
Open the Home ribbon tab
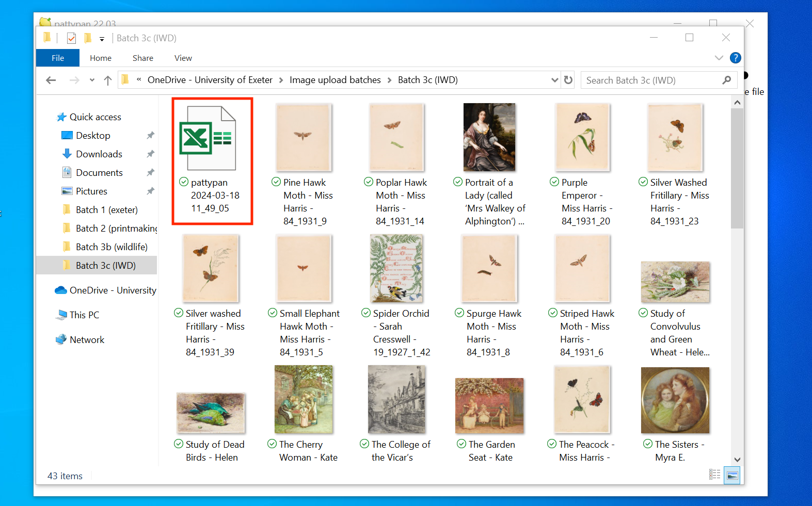click(101, 58)
